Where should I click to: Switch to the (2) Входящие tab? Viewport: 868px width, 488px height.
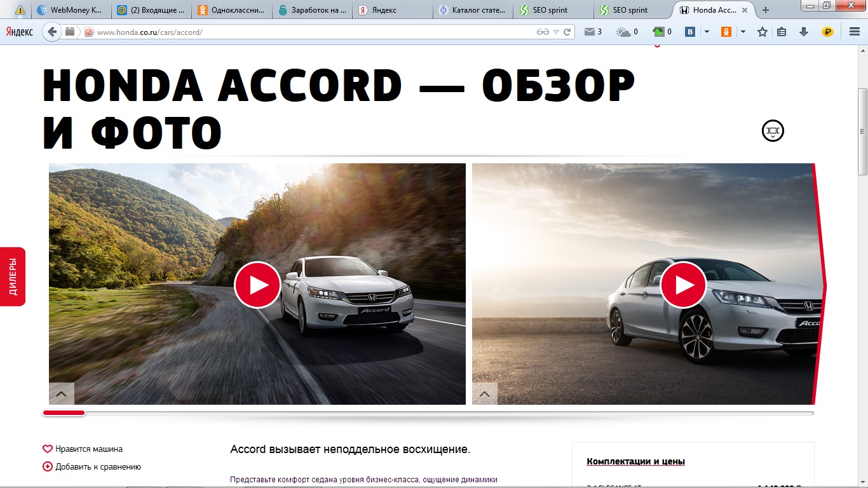click(152, 10)
